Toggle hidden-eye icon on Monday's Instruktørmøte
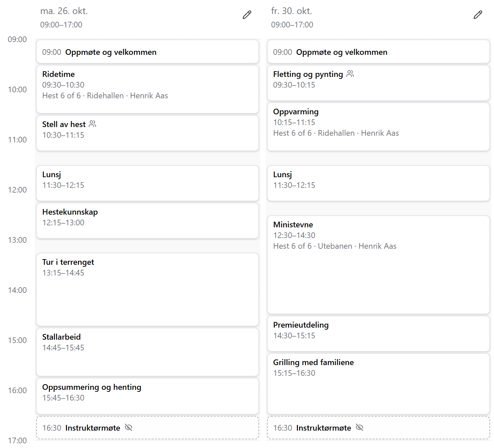 coord(129,428)
